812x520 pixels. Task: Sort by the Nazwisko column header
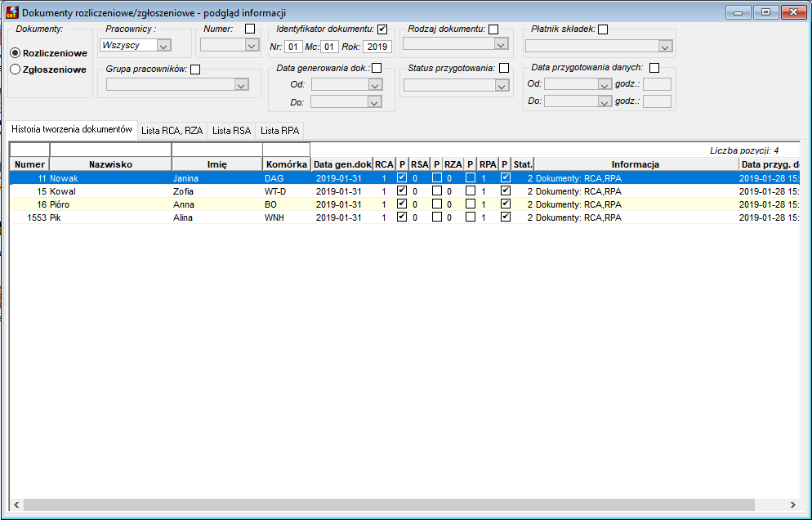coord(111,164)
